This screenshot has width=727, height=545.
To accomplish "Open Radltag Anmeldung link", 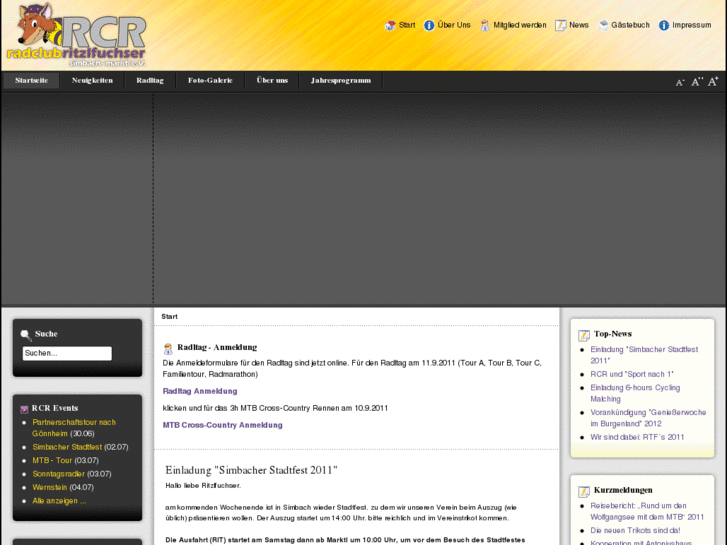I will tap(200, 391).
